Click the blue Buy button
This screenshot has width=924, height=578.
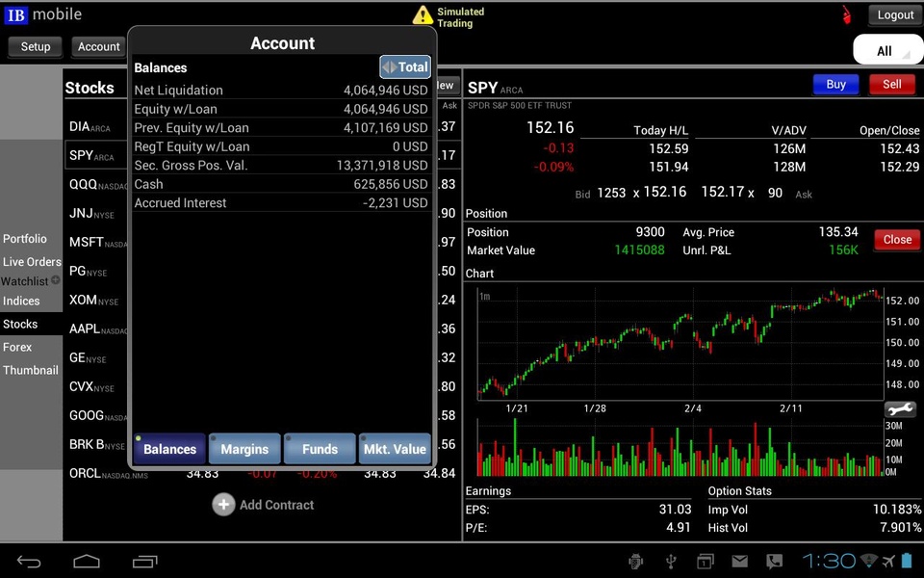tap(835, 85)
